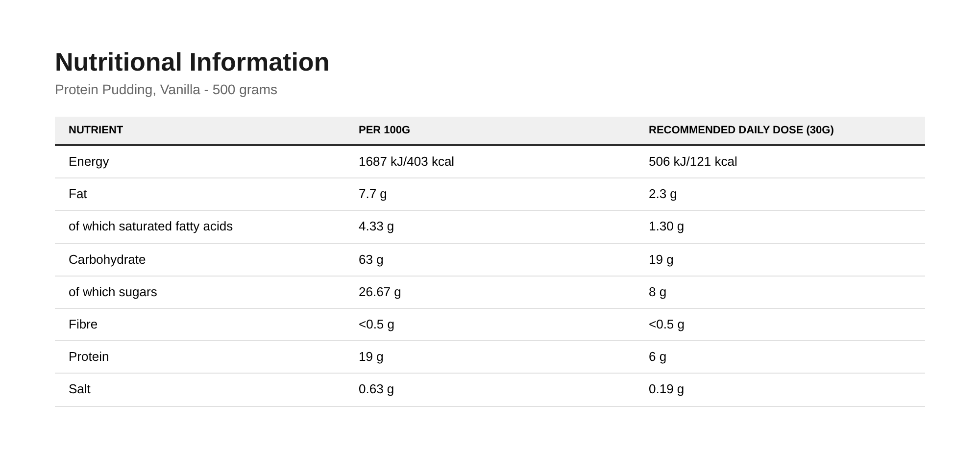
Task: Click the NUTRIENT column header
Action: tap(96, 130)
